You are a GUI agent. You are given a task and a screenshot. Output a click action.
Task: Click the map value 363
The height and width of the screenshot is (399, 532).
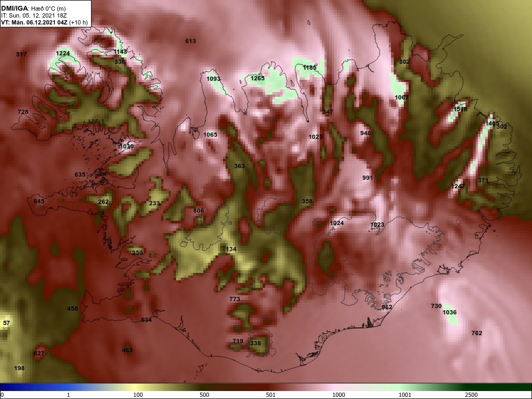pyautogui.click(x=239, y=166)
